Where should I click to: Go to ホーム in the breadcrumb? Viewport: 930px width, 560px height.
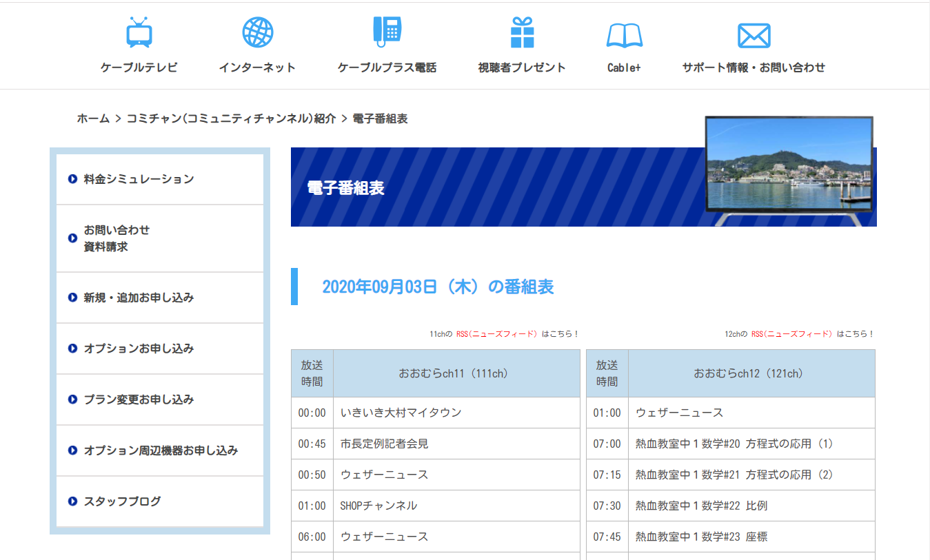click(x=93, y=118)
